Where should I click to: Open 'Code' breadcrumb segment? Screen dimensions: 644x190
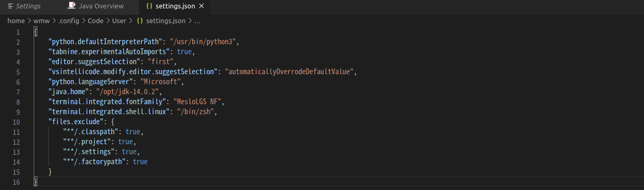(x=96, y=21)
